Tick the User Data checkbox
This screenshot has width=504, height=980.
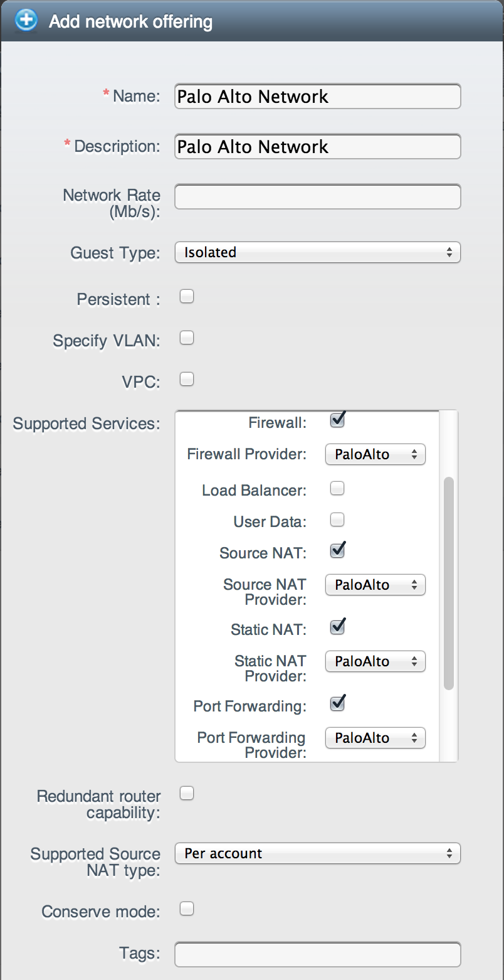click(337, 519)
